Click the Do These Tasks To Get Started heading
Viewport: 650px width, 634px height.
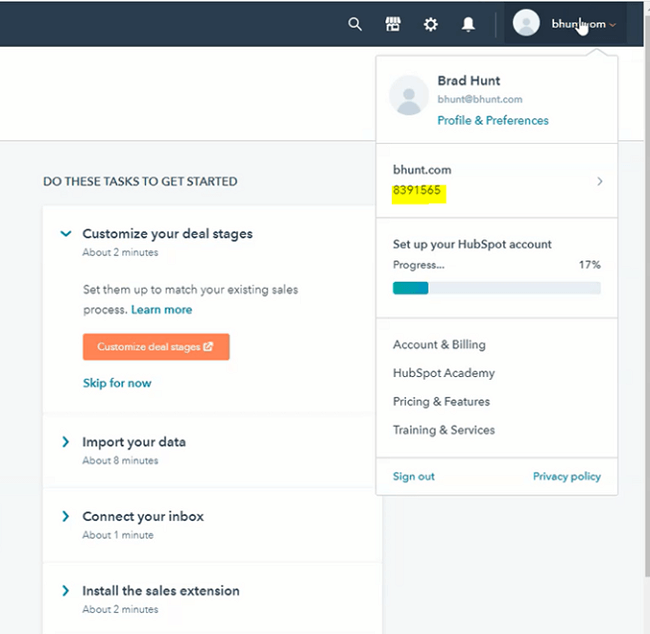point(140,181)
